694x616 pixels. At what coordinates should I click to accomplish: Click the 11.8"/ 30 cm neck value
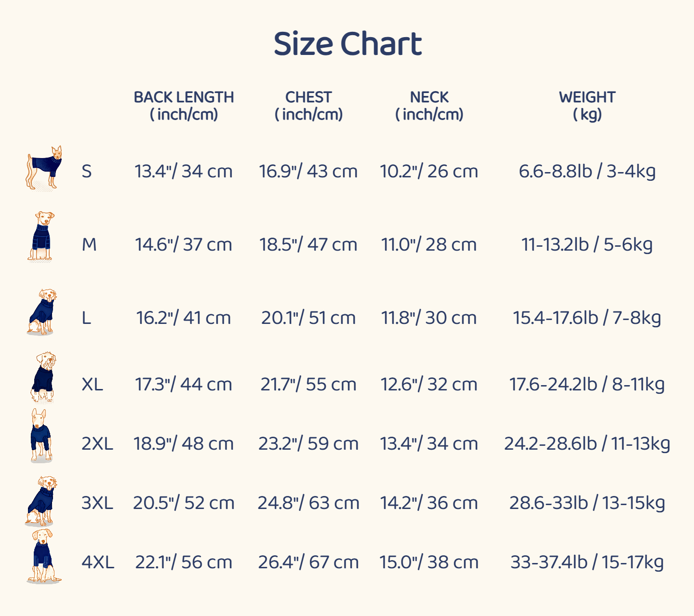pos(429,318)
